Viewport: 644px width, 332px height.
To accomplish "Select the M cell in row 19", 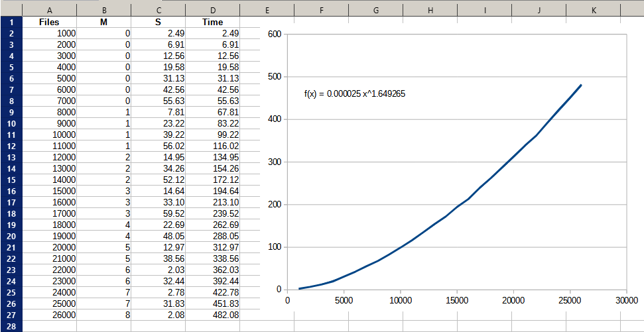I will coord(104,225).
